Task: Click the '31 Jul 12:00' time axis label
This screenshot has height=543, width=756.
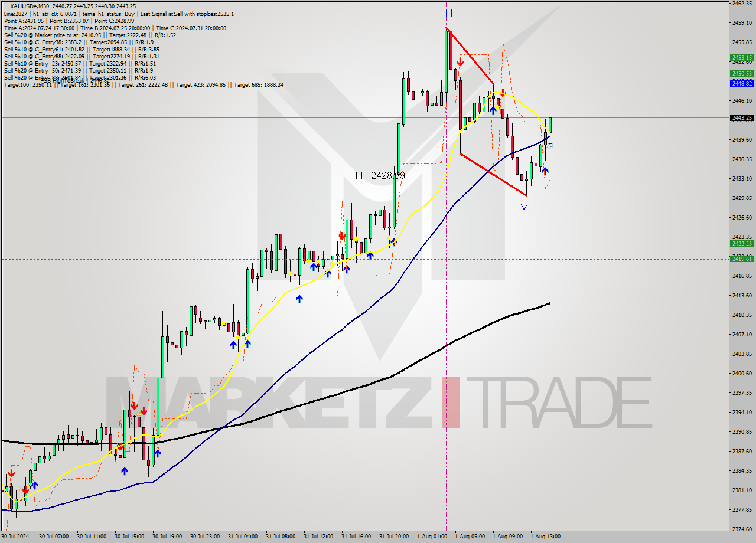Action: click(319, 537)
